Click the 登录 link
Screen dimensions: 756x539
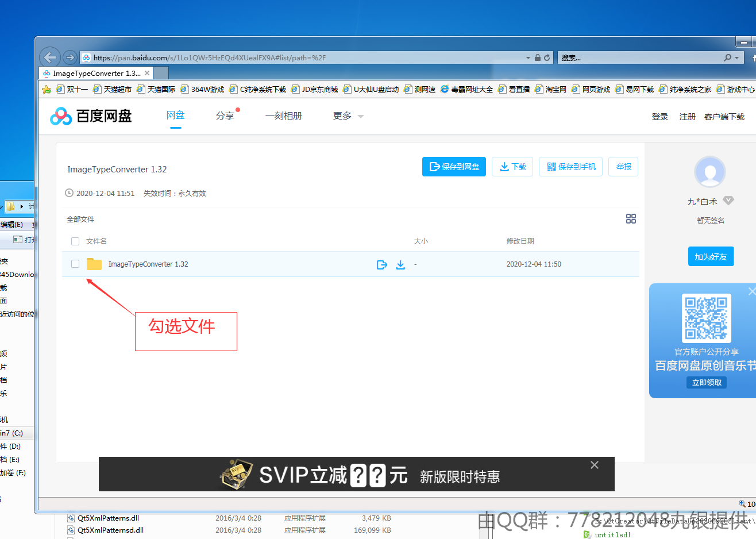click(x=660, y=117)
